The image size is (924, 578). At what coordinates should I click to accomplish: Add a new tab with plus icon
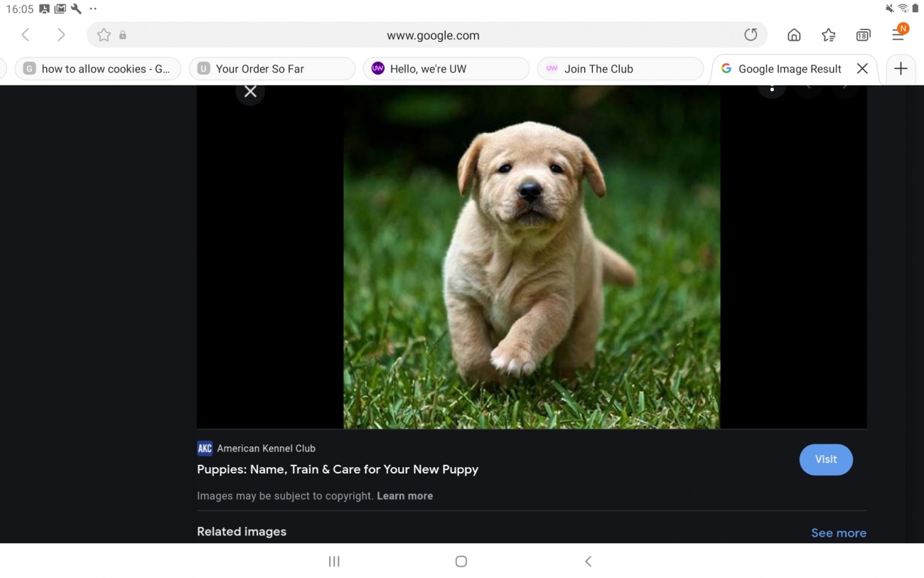(901, 68)
